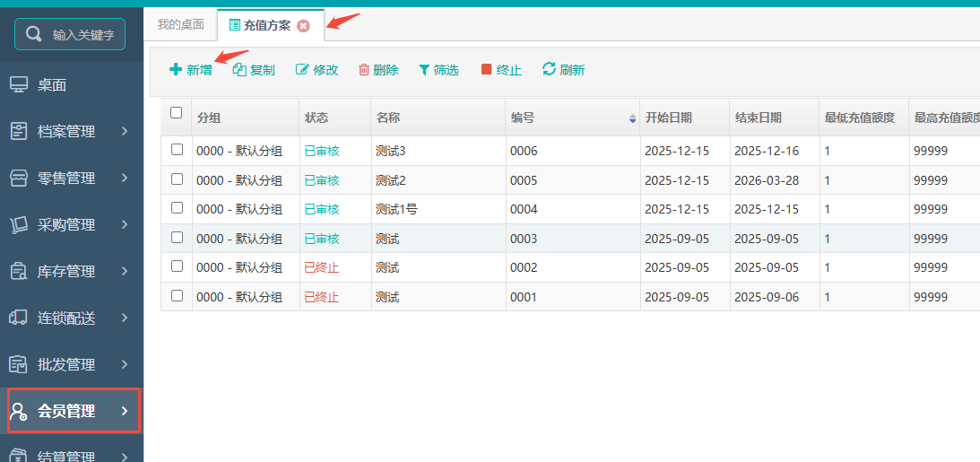Click the 新增 button label

[199, 70]
